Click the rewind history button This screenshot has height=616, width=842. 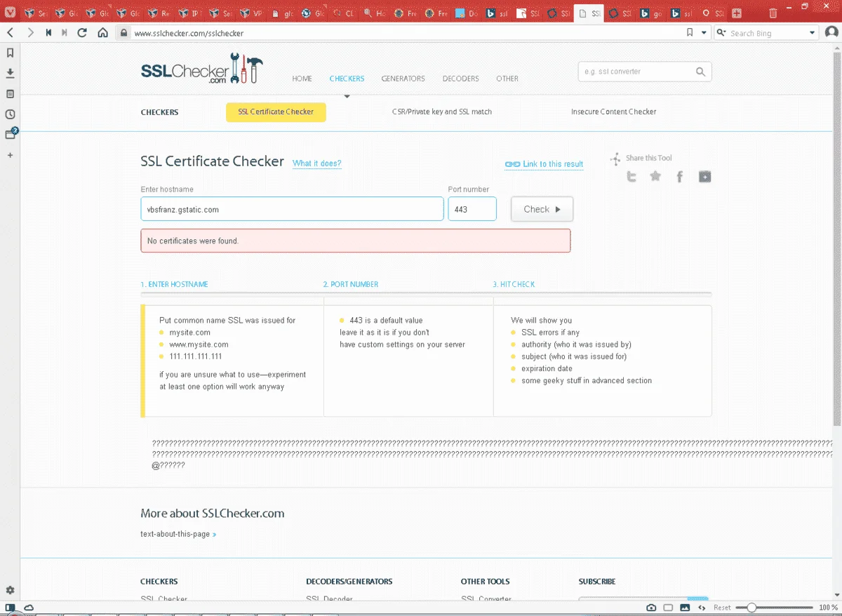[48, 32]
